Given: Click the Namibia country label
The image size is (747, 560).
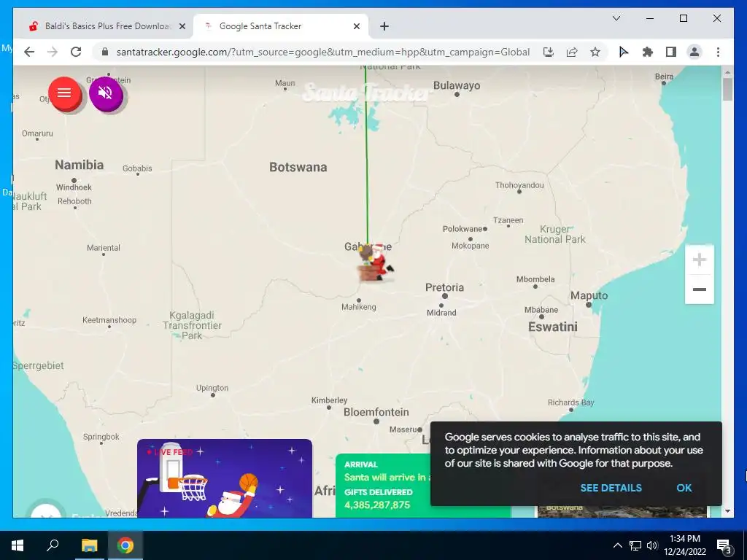Looking at the screenshot, I should point(79,165).
